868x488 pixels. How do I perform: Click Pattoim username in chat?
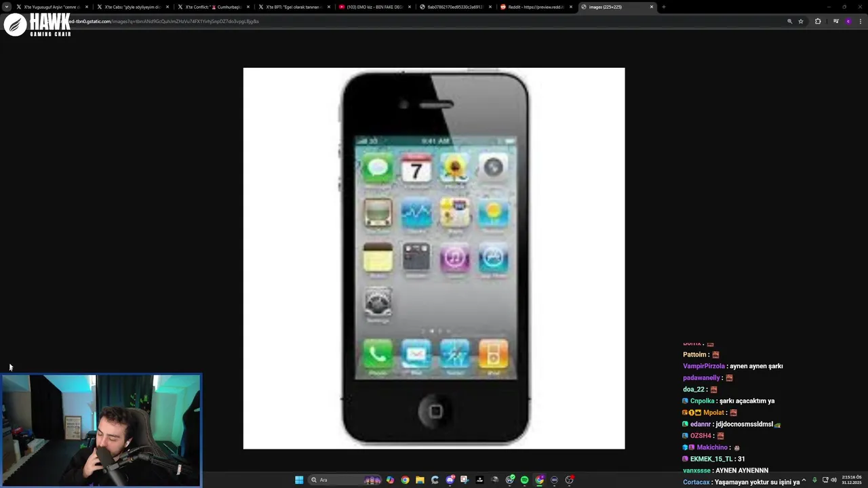click(694, 354)
